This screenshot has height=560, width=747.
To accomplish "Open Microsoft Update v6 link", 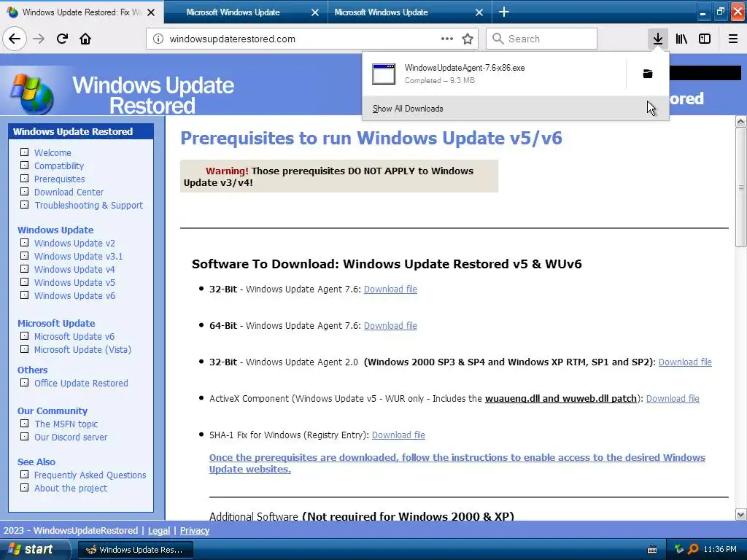I will tap(74, 337).
